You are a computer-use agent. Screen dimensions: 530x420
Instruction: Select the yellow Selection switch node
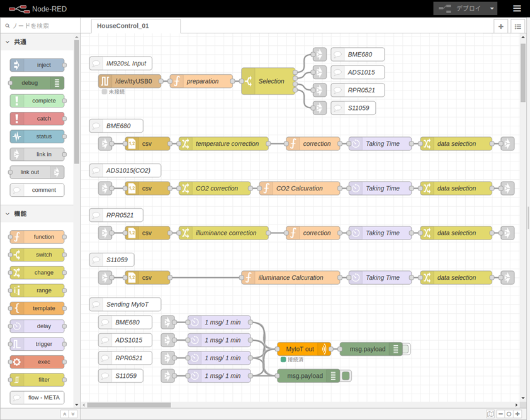(268, 81)
